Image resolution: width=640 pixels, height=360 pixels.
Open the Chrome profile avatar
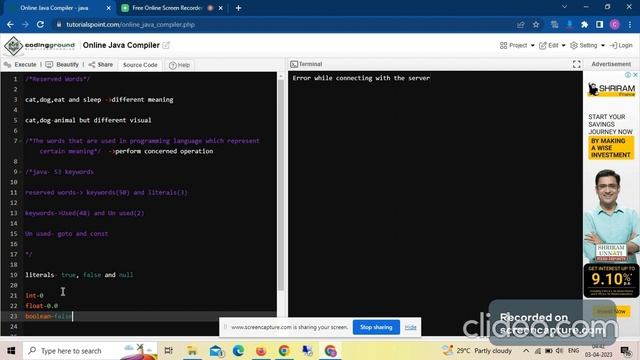[615, 24]
